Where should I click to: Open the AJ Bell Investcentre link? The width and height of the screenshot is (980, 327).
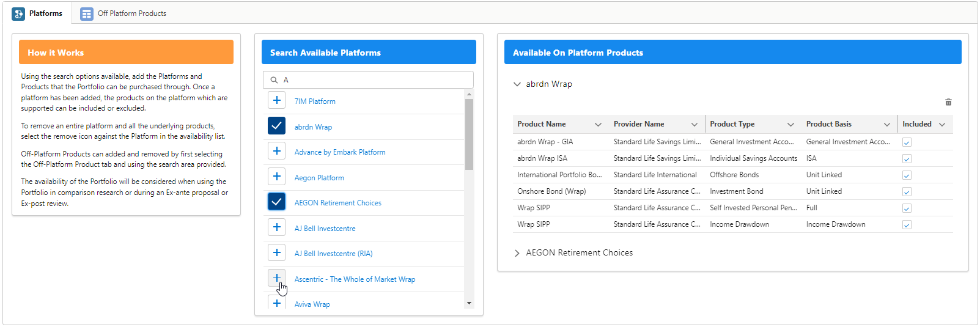(x=325, y=229)
